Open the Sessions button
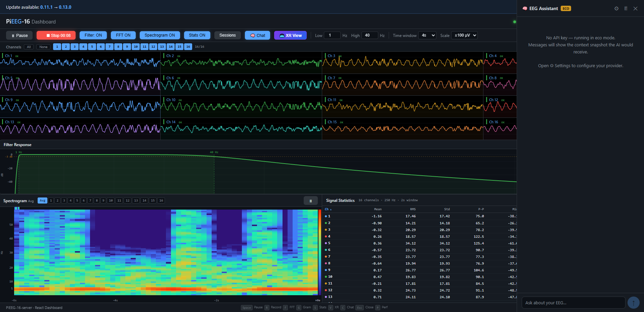Image resolution: width=644 pixels, height=312 pixels. [x=227, y=35]
